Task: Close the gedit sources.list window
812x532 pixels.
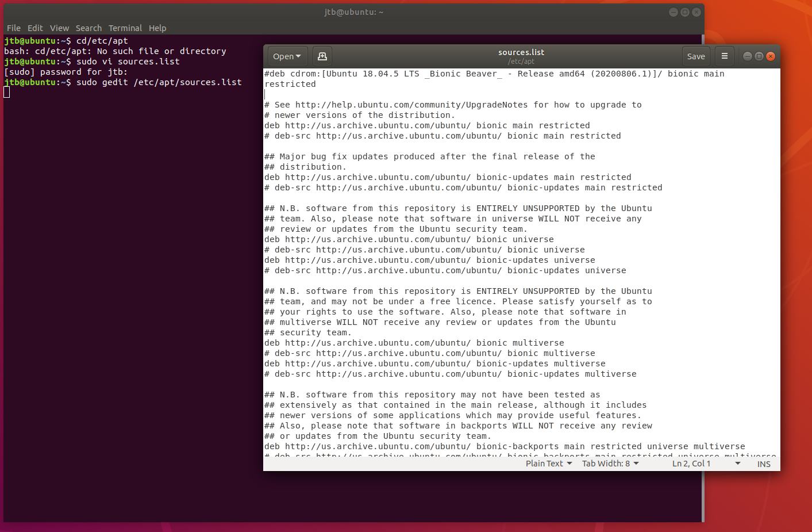Action: [771, 56]
